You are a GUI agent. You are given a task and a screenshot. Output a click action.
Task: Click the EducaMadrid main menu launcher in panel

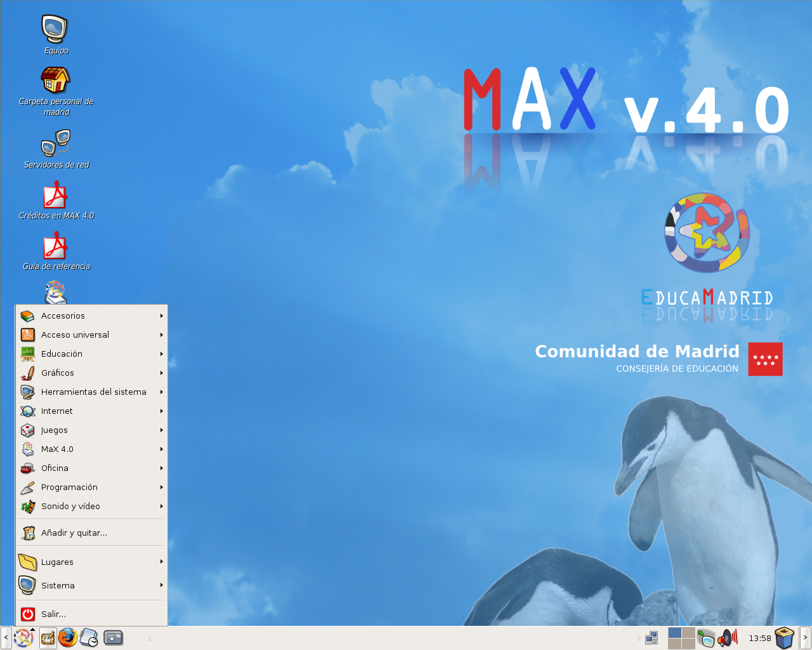pyautogui.click(x=23, y=637)
